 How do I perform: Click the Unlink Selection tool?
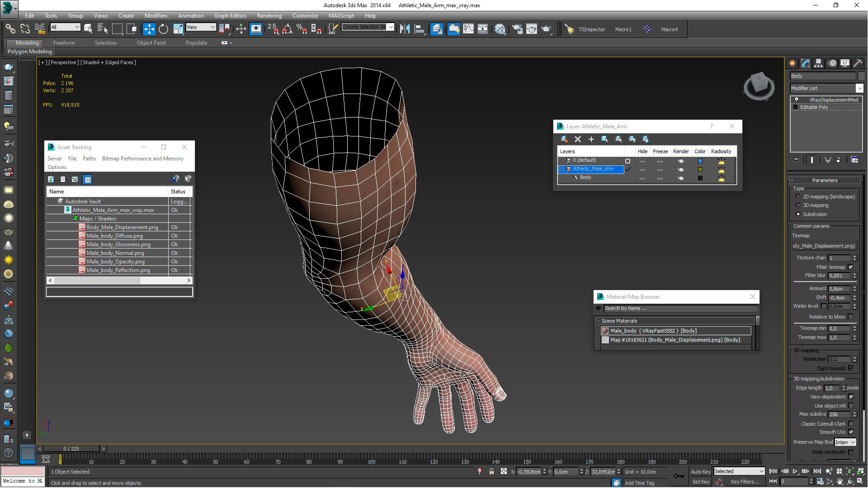(x=25, y=29)
